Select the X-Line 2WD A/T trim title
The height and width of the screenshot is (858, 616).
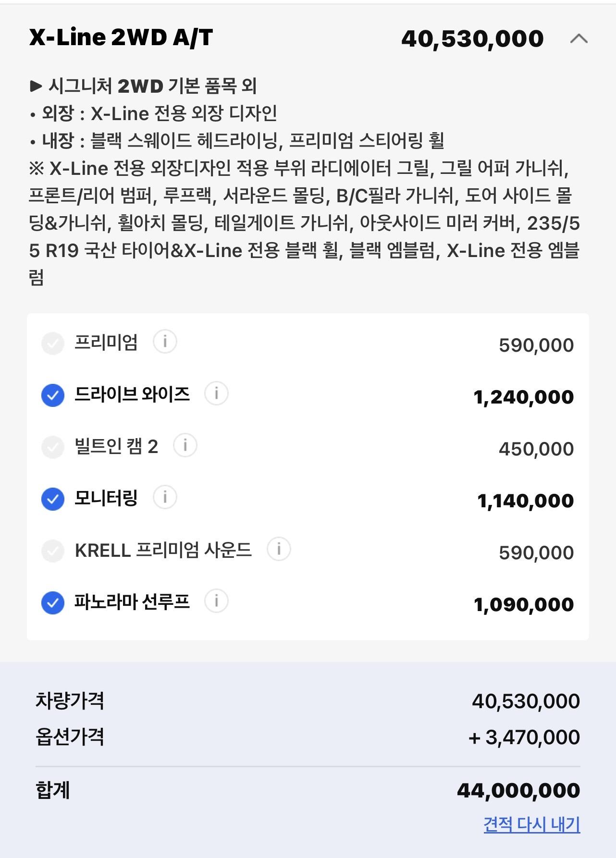click(121, 37)
